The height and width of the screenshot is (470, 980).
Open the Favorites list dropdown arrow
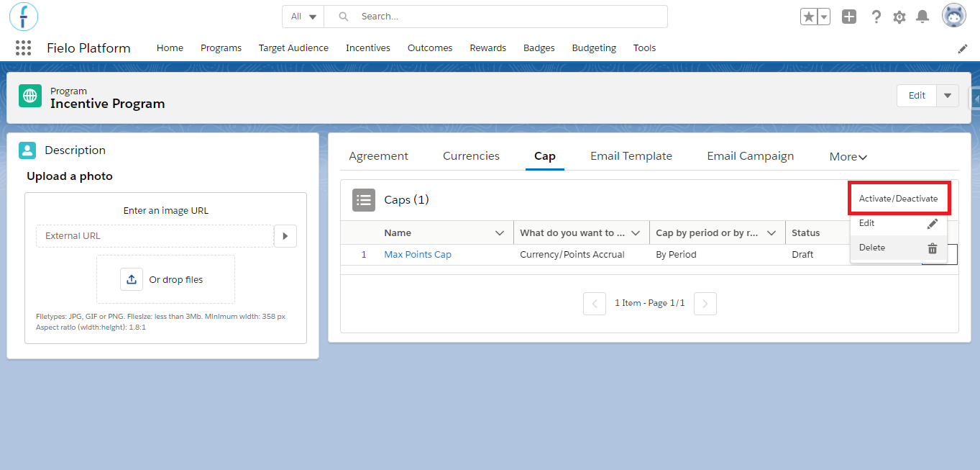[824, 17]
